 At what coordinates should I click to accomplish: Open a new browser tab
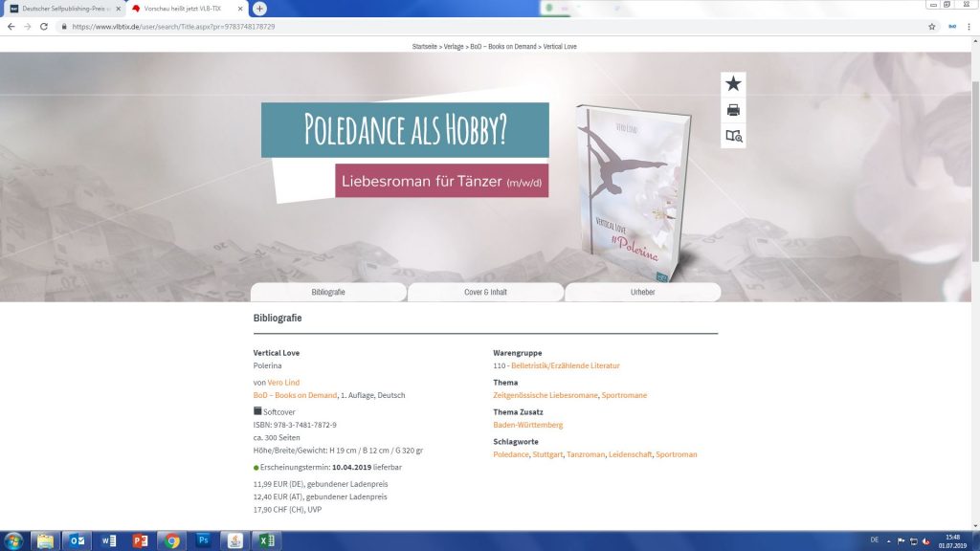coord(259,9)
